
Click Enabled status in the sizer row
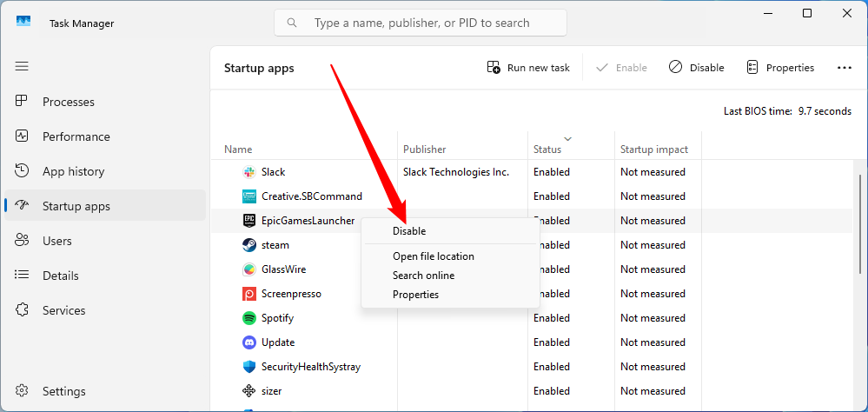point(552,391)
